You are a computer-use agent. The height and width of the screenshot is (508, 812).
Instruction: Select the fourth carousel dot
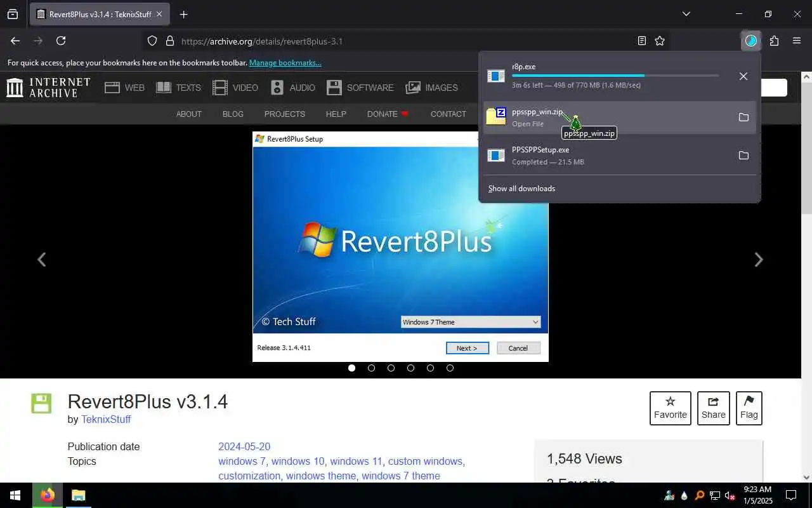410,368
